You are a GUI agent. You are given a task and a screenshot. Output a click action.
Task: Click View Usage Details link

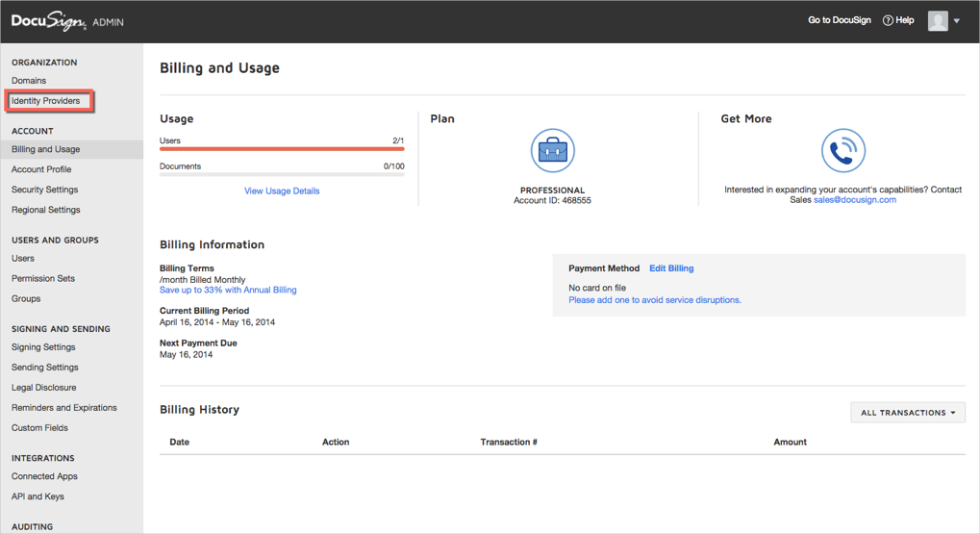pyautogui.click(x=282, y=191)
